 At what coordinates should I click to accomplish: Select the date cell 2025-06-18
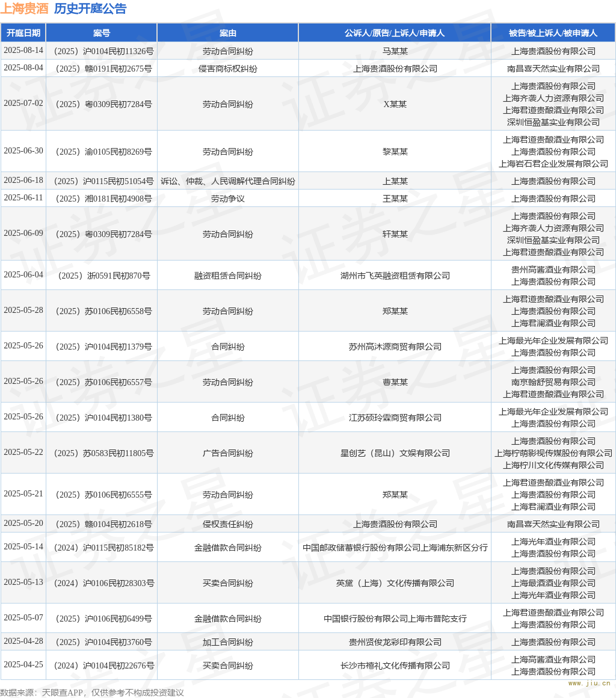tap(23, 181)
